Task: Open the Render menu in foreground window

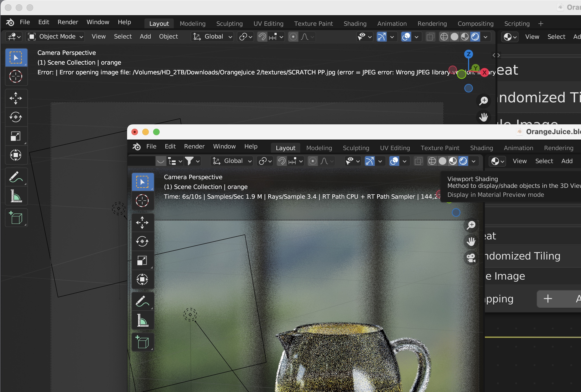Action: click(194, 147)
